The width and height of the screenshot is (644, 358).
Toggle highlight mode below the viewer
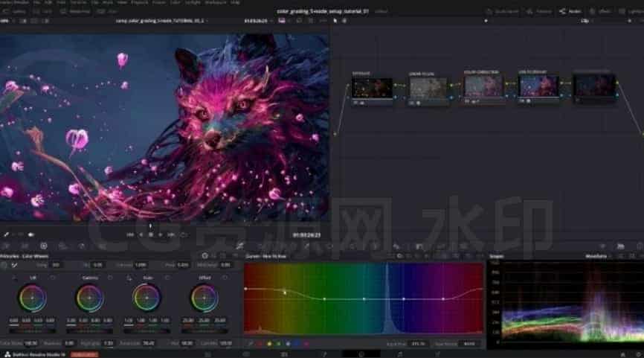(30, 234)
